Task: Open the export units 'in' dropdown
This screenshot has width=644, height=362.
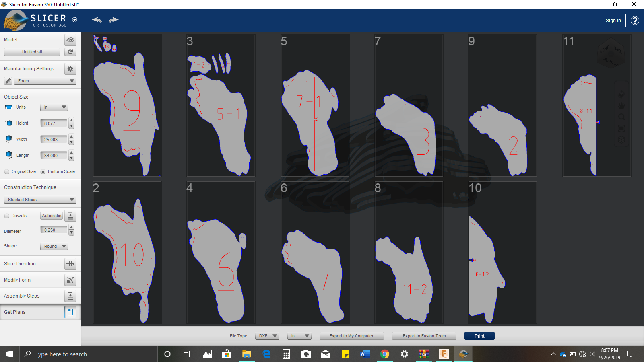Action: click(x=299, y=336)
